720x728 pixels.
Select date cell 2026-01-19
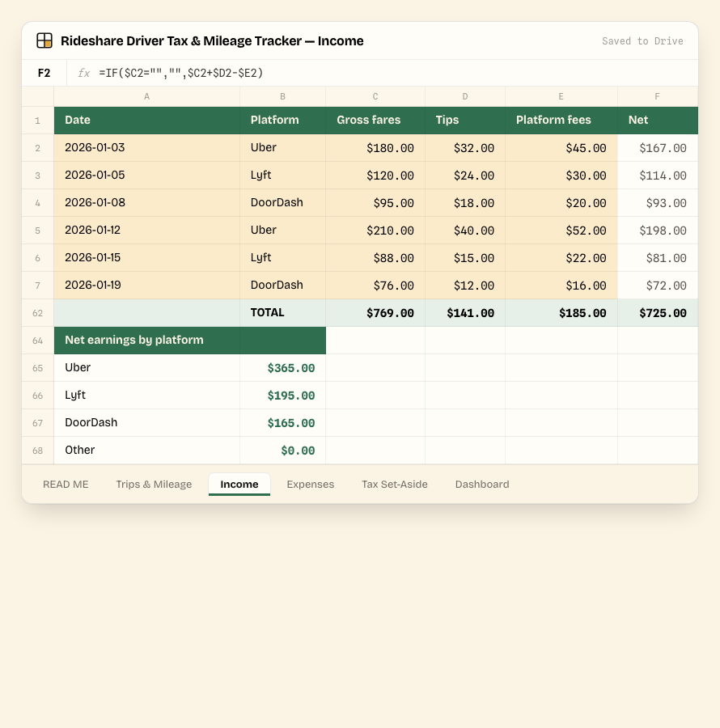(x=146, y=285)
